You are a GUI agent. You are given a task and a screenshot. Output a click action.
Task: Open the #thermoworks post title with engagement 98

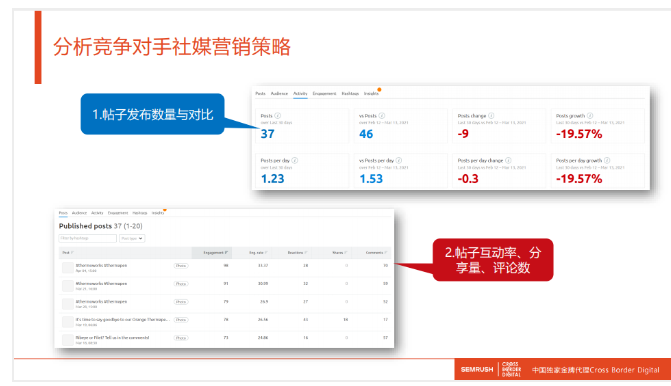(101, 265)
